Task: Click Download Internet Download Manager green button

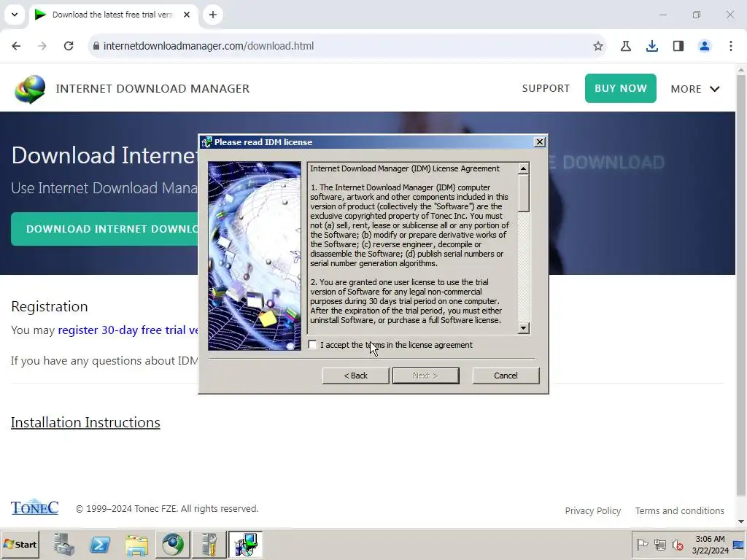Action: pos(105,229)
